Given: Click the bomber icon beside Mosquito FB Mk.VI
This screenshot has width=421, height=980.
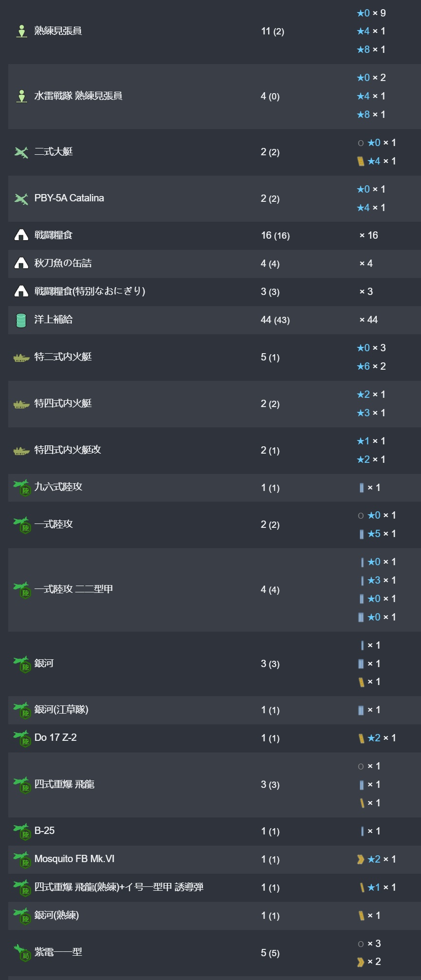Looking at the screenshot, I should 22,859.
